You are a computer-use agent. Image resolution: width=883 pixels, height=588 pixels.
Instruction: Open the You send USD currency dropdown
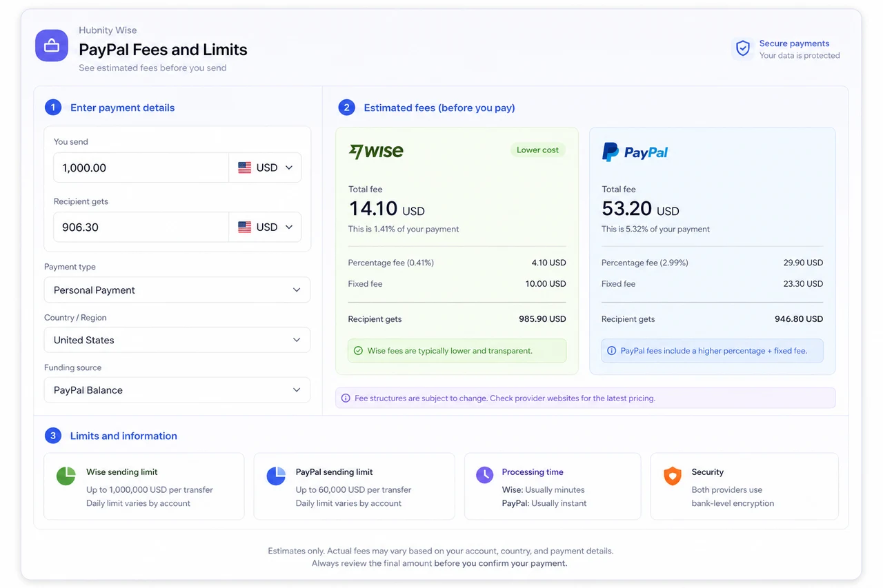coord(265,168)
